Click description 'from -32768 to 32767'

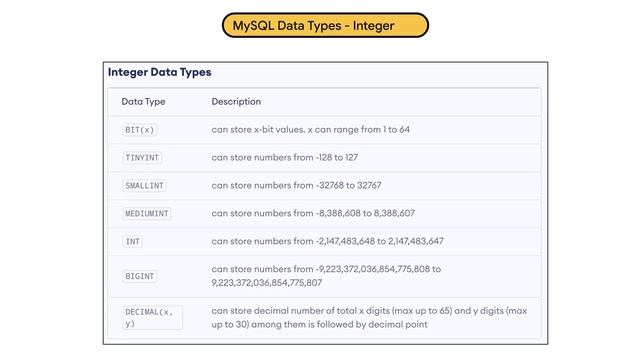337,185
